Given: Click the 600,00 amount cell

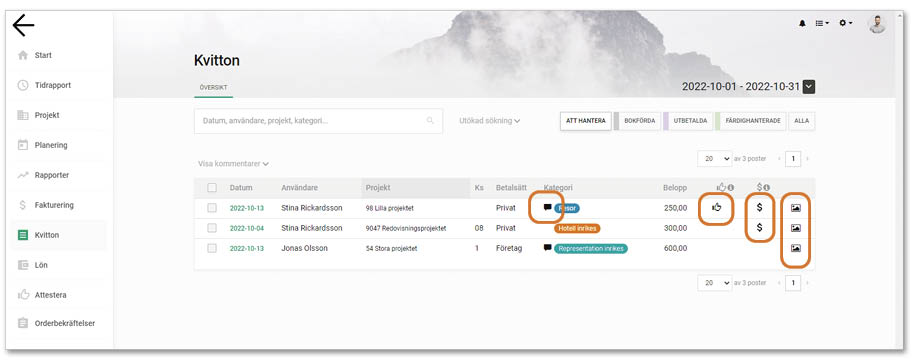Looking at the screenshot, I should point(675,248).
